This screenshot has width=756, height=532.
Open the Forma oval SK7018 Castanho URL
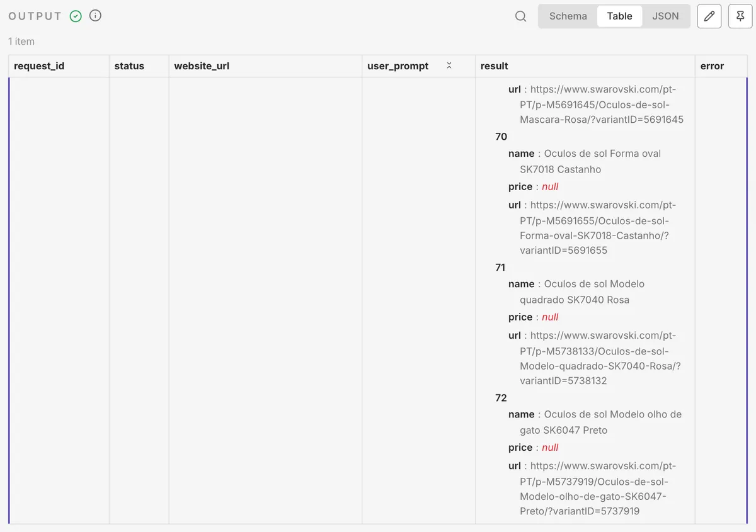click(x=594, y=227)
